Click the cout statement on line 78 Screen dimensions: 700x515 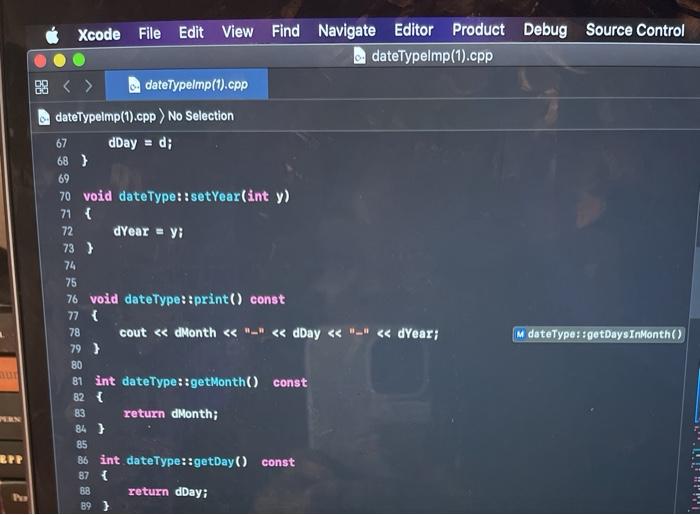tap(279, 333)
